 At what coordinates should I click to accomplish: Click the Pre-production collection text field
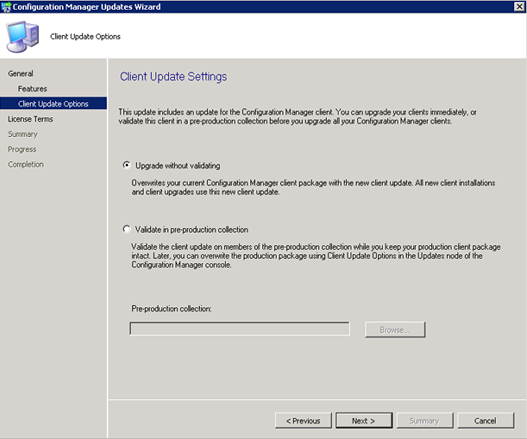pyautogui.click(x=239, y=329)
